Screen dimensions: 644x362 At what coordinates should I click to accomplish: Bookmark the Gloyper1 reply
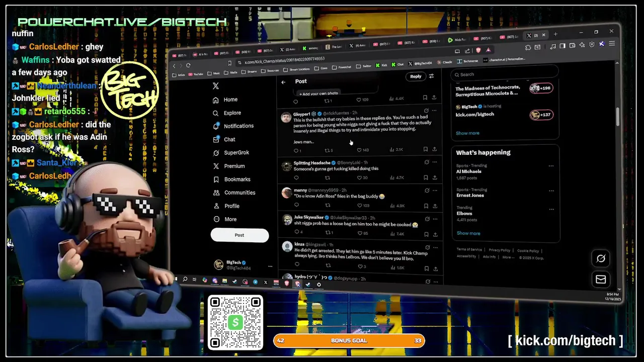[425, 149]
